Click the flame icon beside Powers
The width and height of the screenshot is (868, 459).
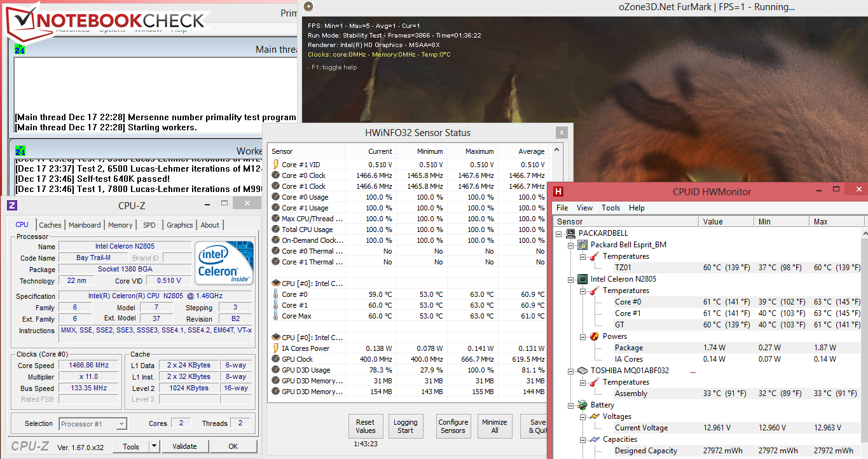pyautogui.click(x=594, y=336)
